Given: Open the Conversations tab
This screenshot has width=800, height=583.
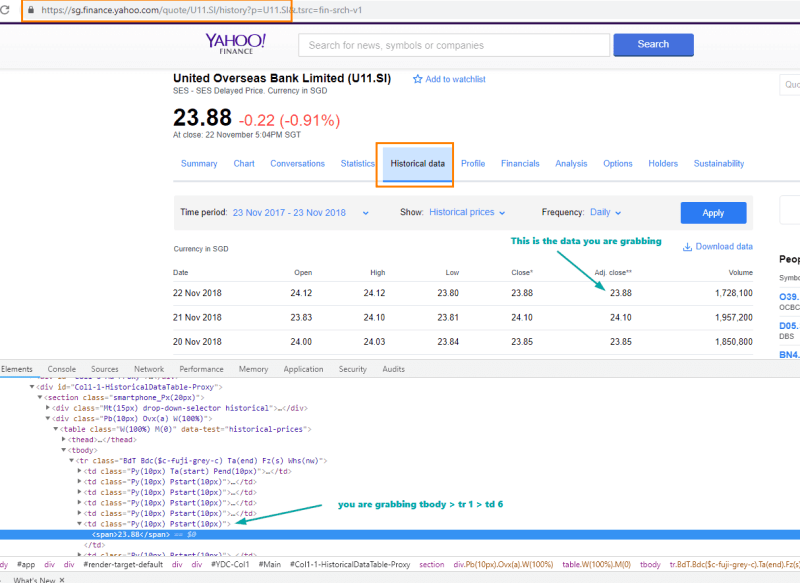Looking at the screenshot, I should [297, 164].
